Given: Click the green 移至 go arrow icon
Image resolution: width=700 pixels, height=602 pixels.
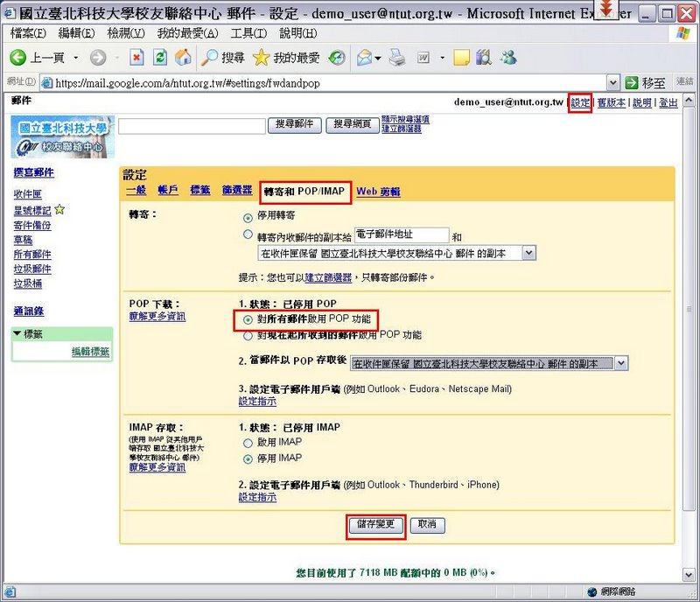Looking at the screenshot, I should point(631,82).
